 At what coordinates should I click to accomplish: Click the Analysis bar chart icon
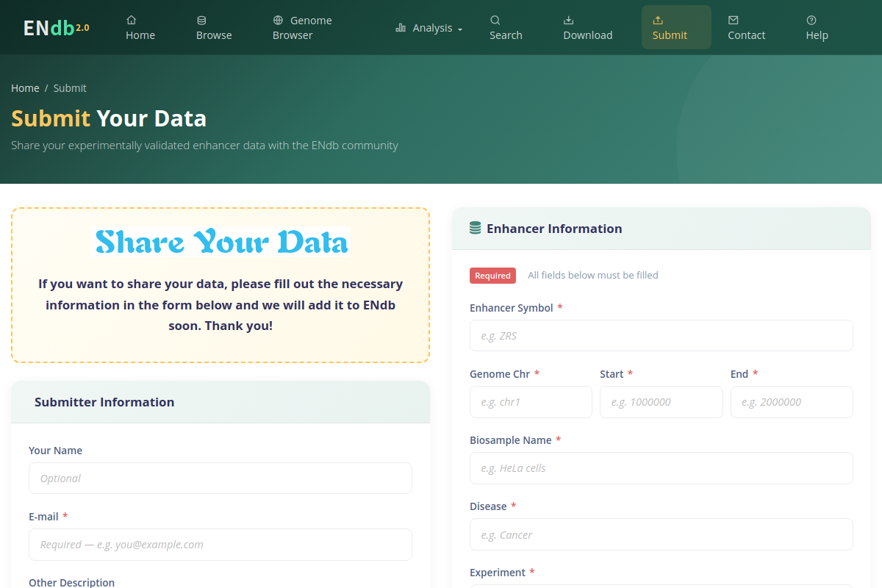click(401, 28)
